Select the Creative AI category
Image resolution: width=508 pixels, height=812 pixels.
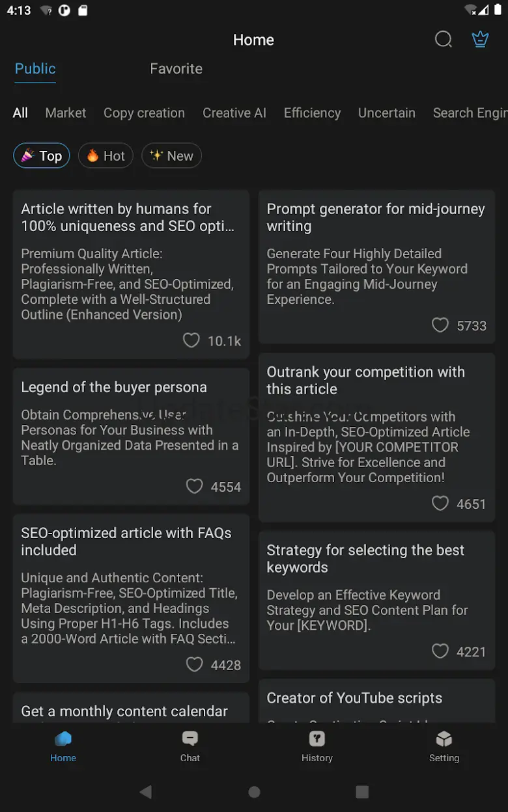pos(234,113)
